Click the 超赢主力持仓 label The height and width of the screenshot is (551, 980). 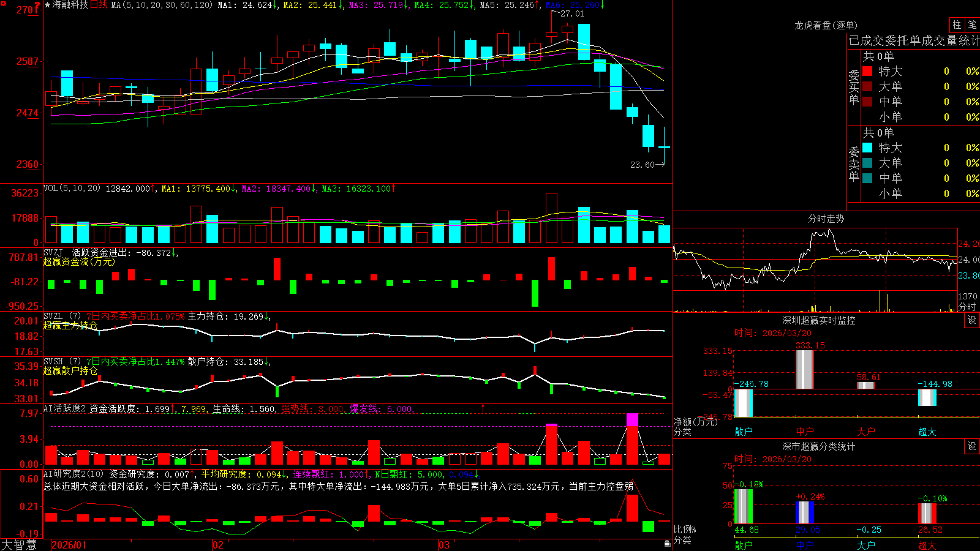70,325
